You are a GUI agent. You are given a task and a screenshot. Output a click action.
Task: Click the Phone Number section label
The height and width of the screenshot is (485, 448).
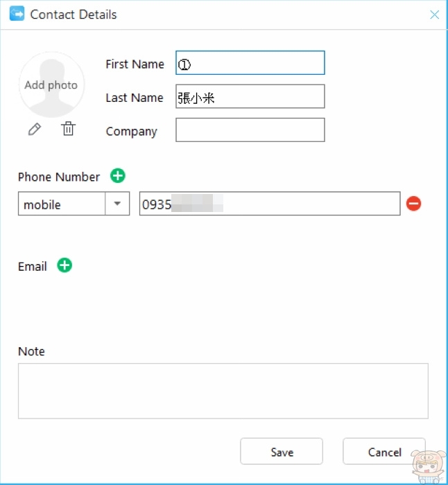59,177
